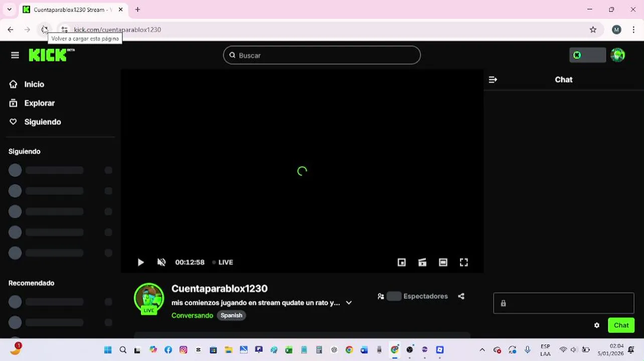Open a new Chrome tab
Viewport: 644px width, 361px height.
pyautogui.click(x=137, y=10)
